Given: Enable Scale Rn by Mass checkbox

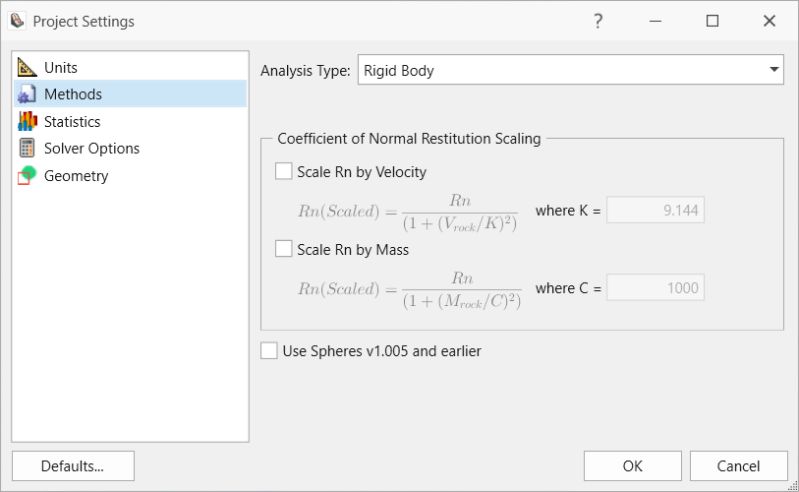Looking at the screenshot, I should pos(283,249).
